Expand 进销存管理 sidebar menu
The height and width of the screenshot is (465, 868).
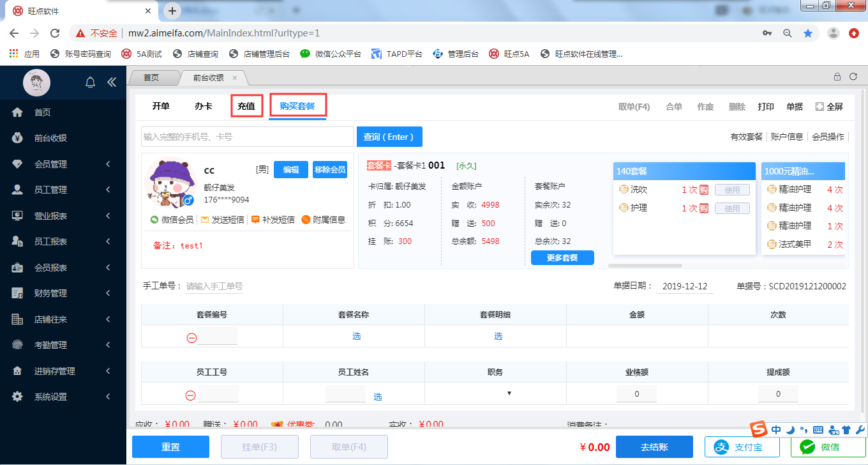[64, 371]
